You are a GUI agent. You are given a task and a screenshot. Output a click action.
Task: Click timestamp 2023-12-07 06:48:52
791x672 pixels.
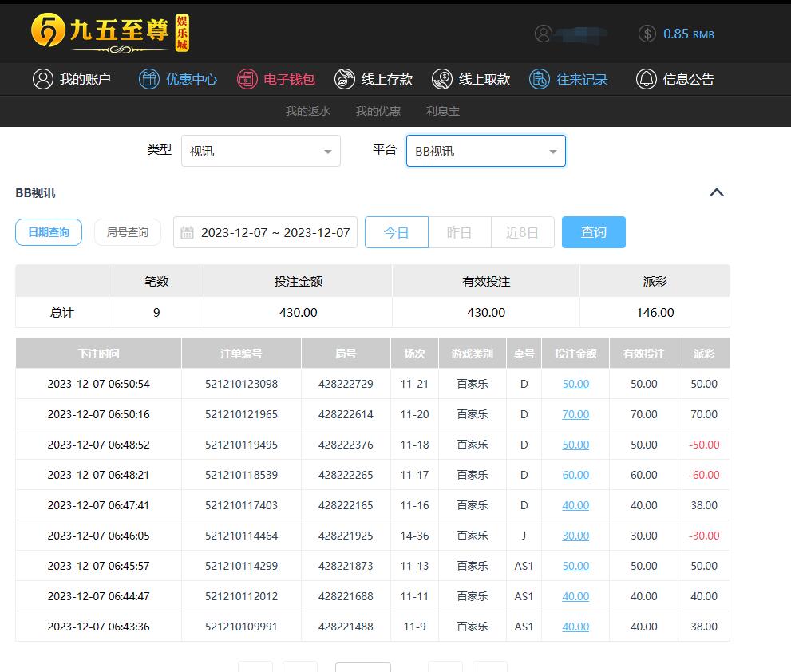(98, 445)
